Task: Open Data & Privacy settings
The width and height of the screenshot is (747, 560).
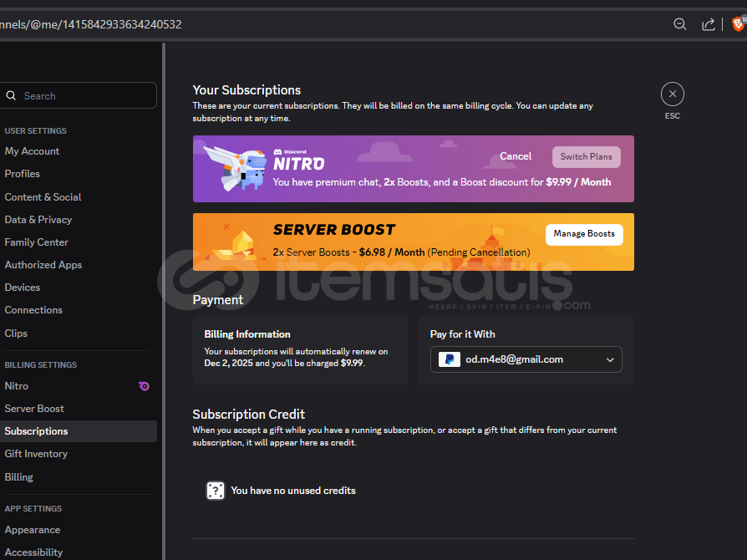Action: tap(38, 220)
